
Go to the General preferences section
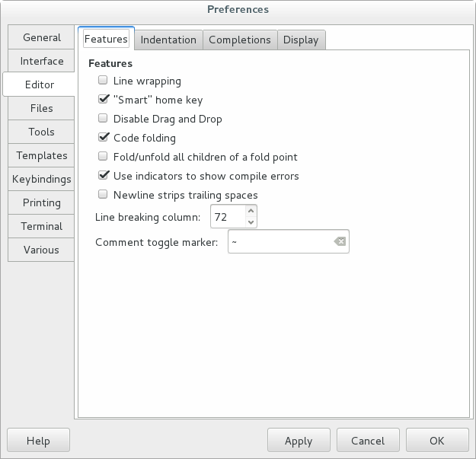tap(42, 37)
